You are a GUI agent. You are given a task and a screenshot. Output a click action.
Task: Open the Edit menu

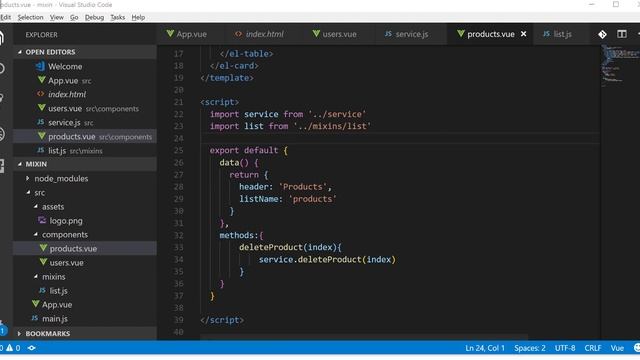[x=5, y=17]
